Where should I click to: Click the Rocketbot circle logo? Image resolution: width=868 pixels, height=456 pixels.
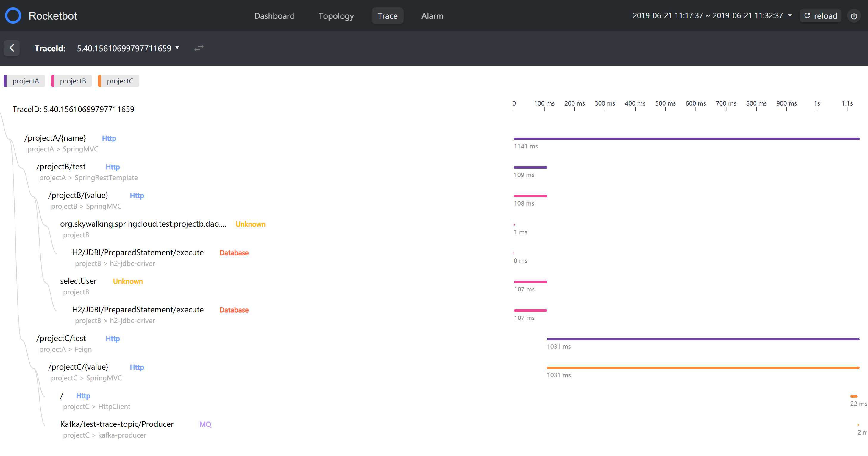point(13,15)
